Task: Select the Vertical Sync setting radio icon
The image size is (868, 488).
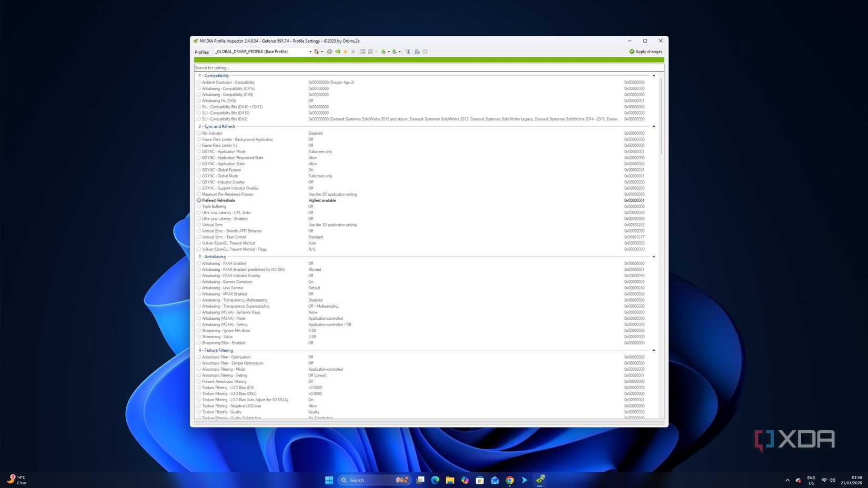Action: 199,225
